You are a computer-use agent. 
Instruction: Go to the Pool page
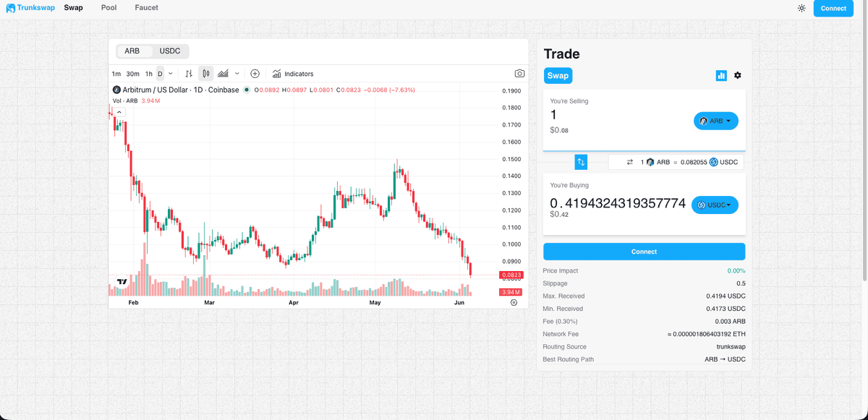pos(109,8)
